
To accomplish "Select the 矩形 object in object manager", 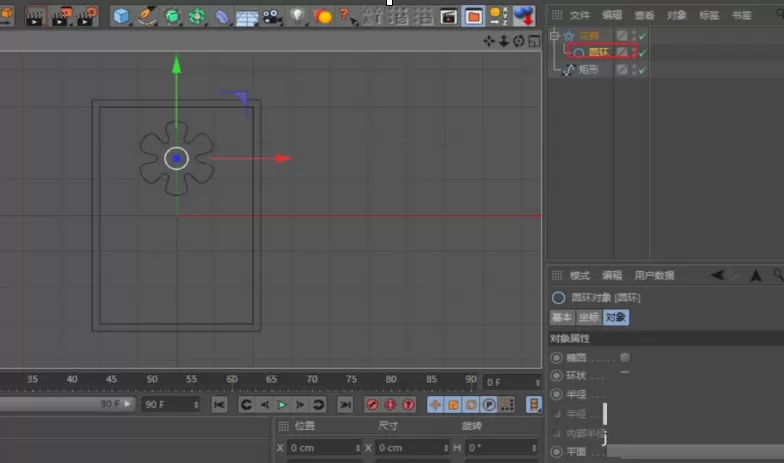I will pyautogui.click(x=588, y=70).
